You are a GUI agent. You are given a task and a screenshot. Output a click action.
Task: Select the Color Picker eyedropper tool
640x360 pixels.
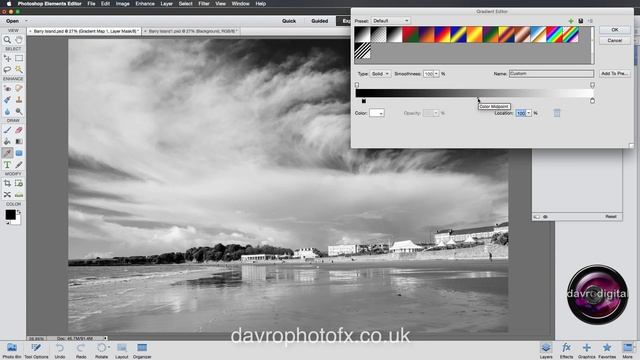[x=7, y=153]
